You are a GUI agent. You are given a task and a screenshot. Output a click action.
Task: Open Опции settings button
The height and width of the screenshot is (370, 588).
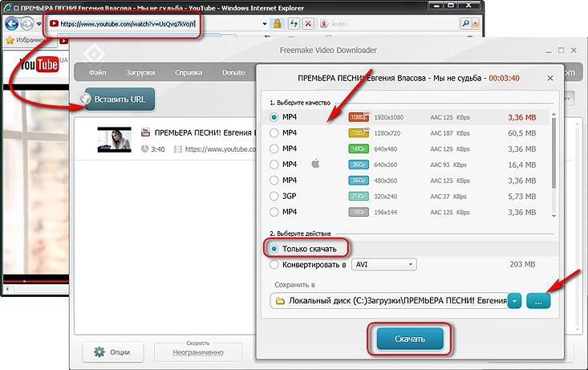click(112, 352)
